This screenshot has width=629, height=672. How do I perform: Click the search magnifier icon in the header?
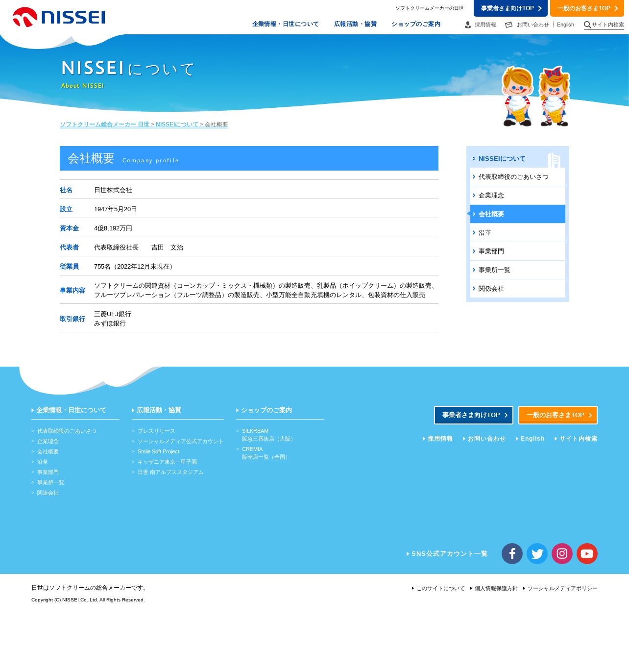587,25
